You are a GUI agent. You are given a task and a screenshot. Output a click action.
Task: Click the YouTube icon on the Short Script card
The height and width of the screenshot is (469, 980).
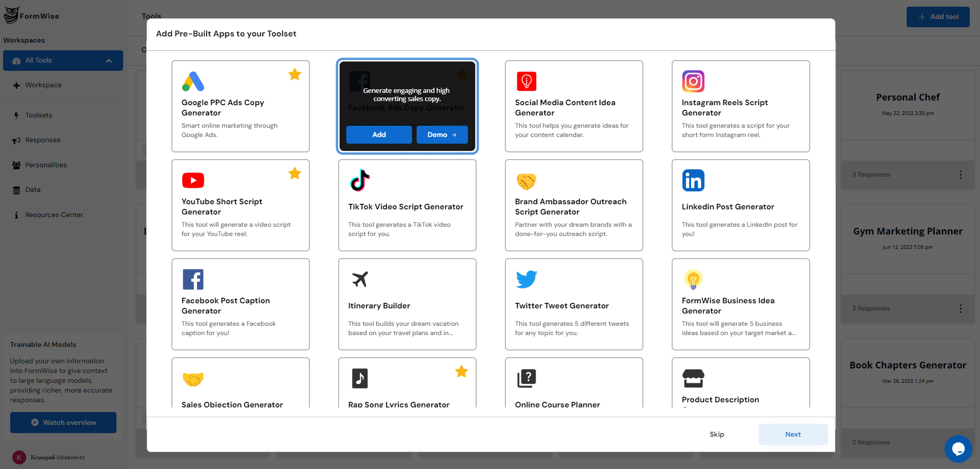click(x=192, y=180)
